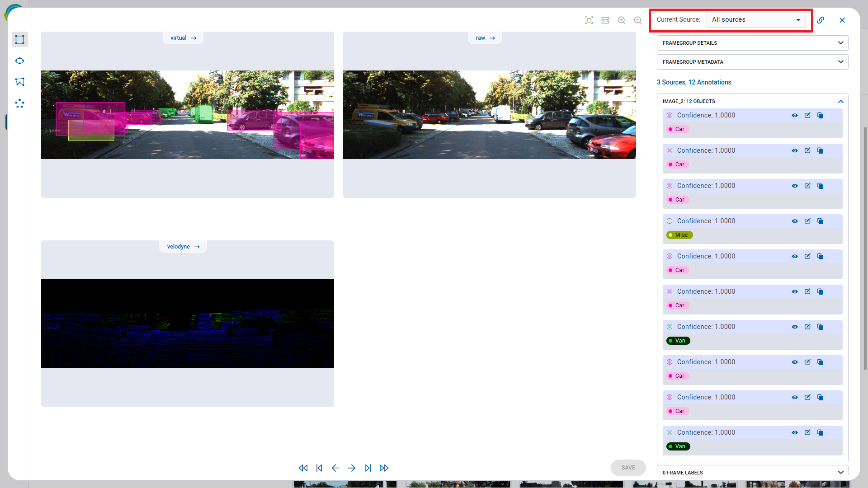Click the fit-to-screen view icon

click(x=589, y=20)
